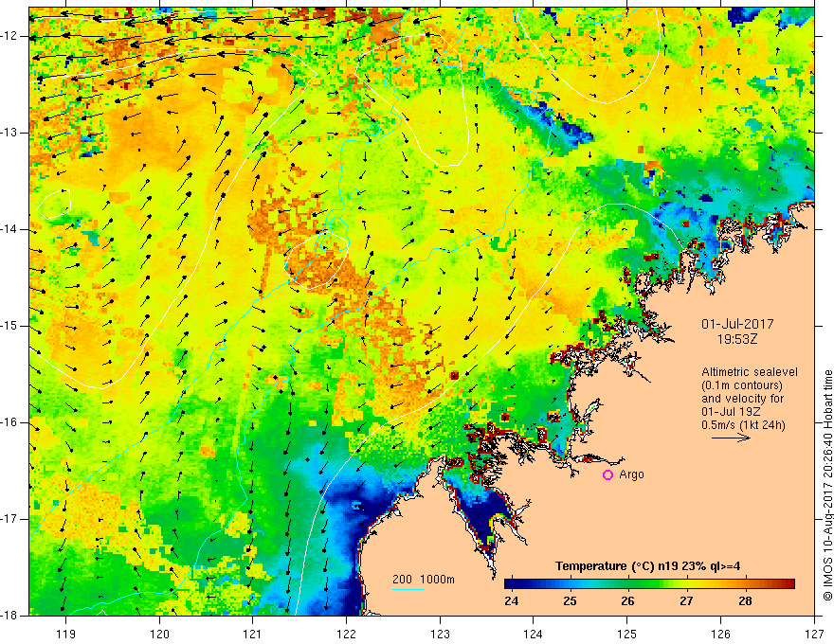
Task: Click longitude axis label 125
Action: 627,634
